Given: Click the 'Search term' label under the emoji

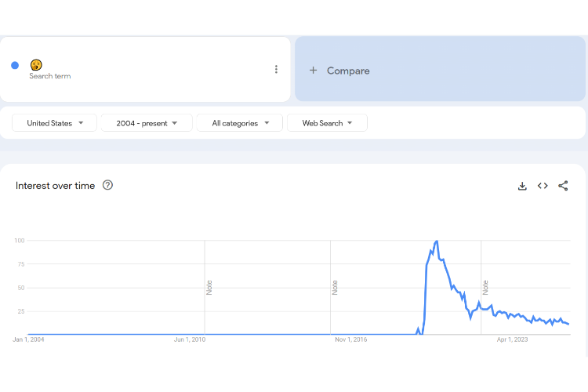Looking at the screenshot, I should pos(50,76).
